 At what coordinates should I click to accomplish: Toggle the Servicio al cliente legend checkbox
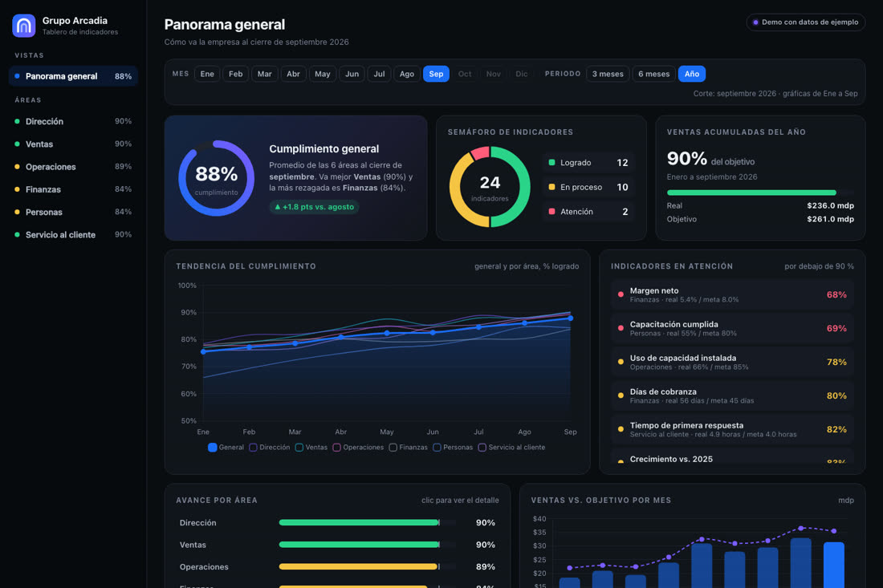pos(482,448)
